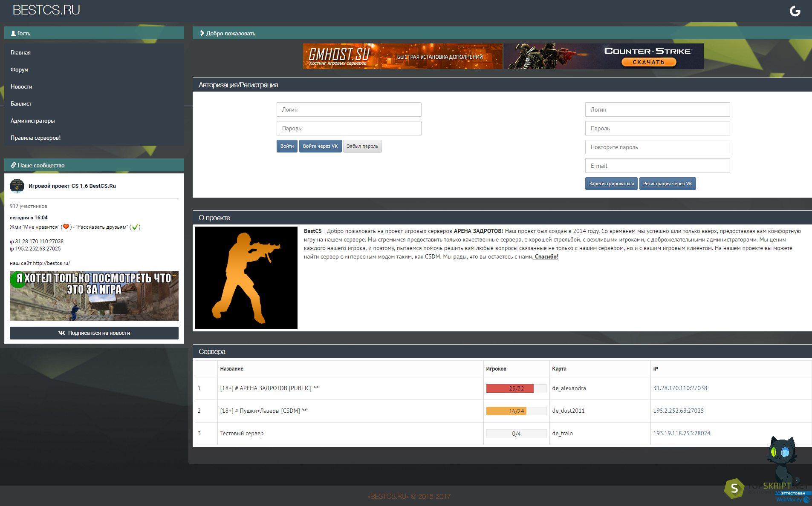The height and width of the screenshot is (506, 812).
Task: Click the 16/24 players progress bar
Action: coord(516,411)
